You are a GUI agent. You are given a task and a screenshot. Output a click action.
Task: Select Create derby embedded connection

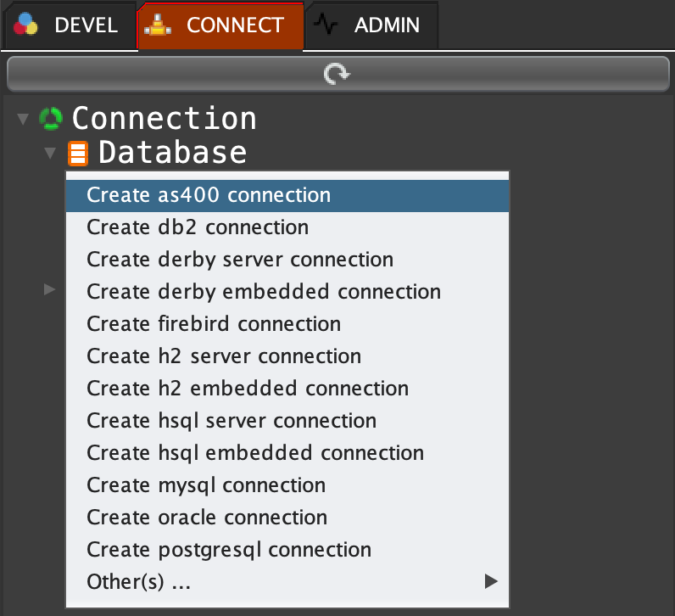pos(264,292)
